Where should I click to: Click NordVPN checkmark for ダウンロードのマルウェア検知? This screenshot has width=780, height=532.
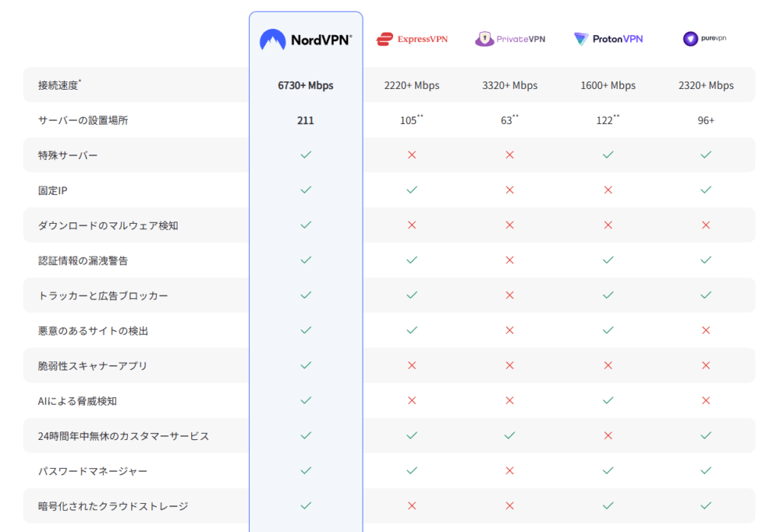click(306, 225)
